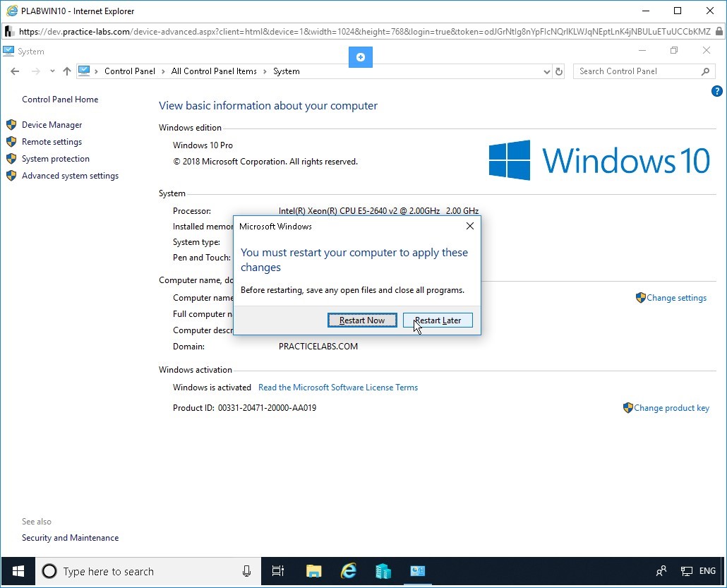Image resolution: width=727 pixels, height=588 pixels.
Task: Restore down the System window
Action: pyautogui.click(x=674, y=50)
